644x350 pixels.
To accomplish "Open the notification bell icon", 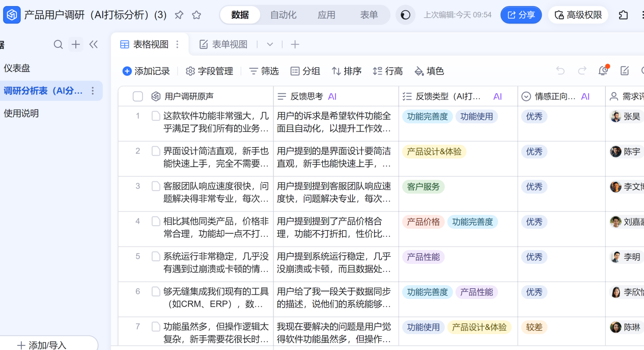I will tap(603, 71).
